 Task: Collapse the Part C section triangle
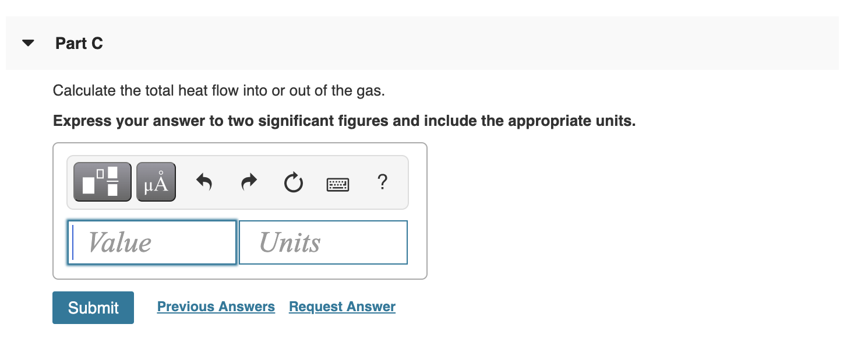coord(28,43)
